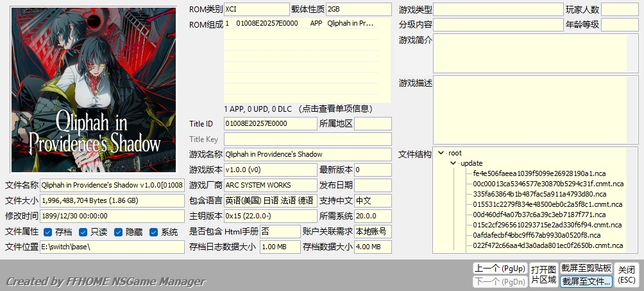Click the 文件名称 file name field

(112, 185)
